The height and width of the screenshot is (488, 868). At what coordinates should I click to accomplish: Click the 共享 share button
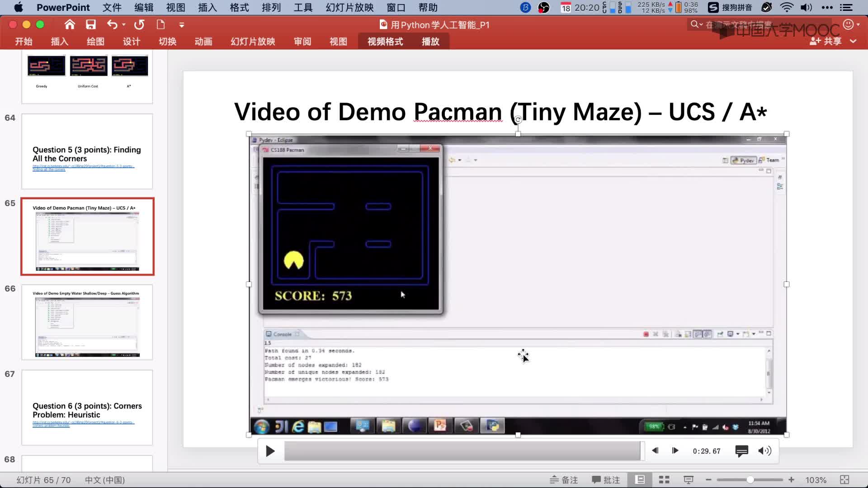point(826,41)
